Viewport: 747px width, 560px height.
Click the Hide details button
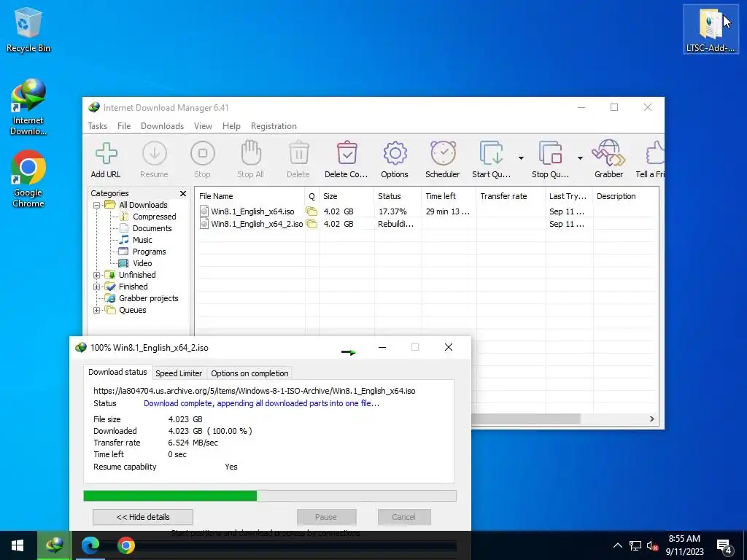click(x=143, y=517)
